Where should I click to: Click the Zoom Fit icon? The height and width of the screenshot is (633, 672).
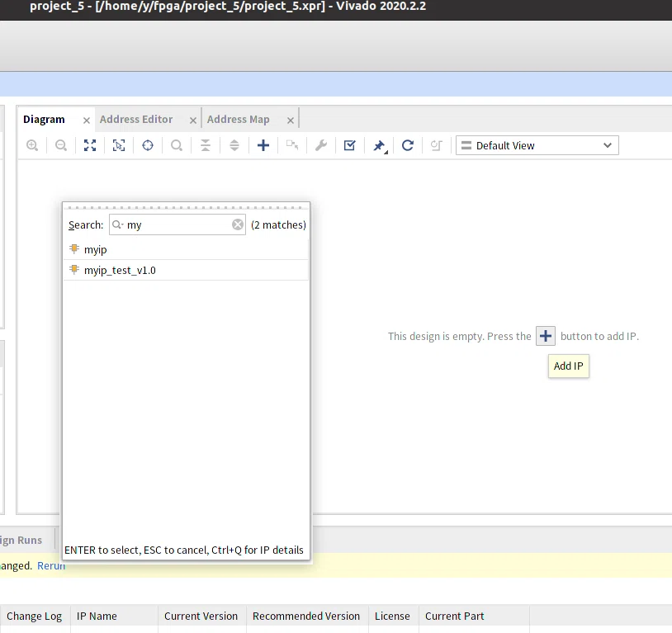tap(90, 145)
